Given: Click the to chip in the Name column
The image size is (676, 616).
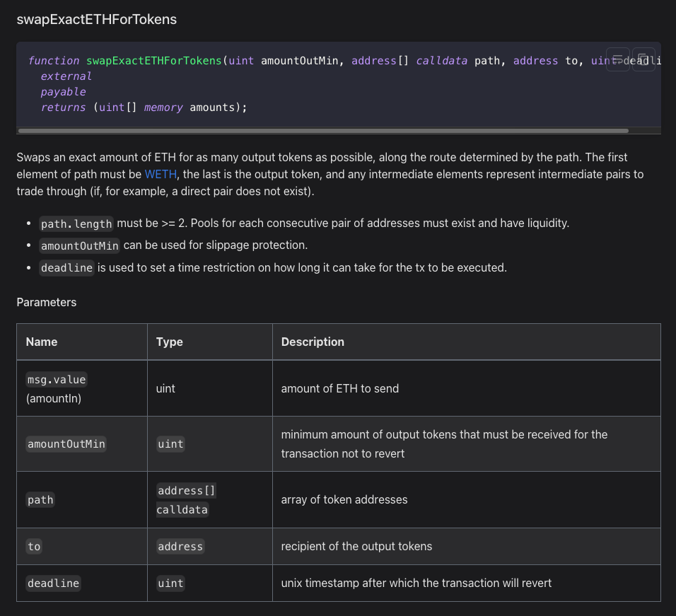Looking at the screenshot, I should coord(33,546).
